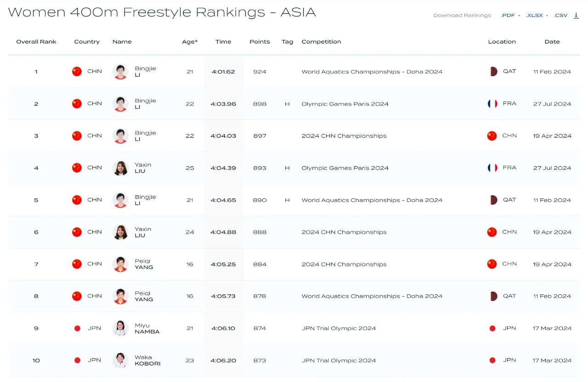Click China flag in rank 5 country column
588x382 pixels.
tap(77, 200)
